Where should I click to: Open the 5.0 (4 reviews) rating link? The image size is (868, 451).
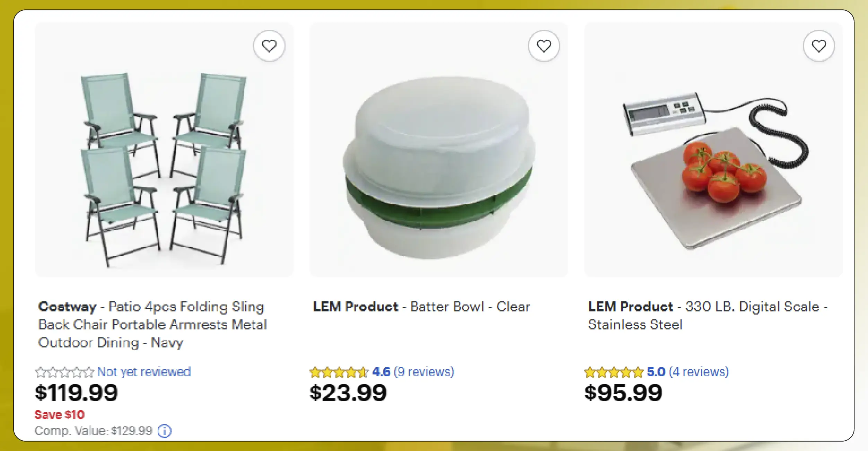coord(688,372)
